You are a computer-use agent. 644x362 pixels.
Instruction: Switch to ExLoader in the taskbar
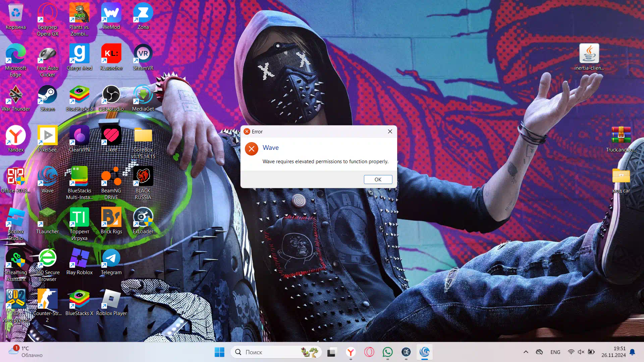pyautogui.click(x=406, y=352)
